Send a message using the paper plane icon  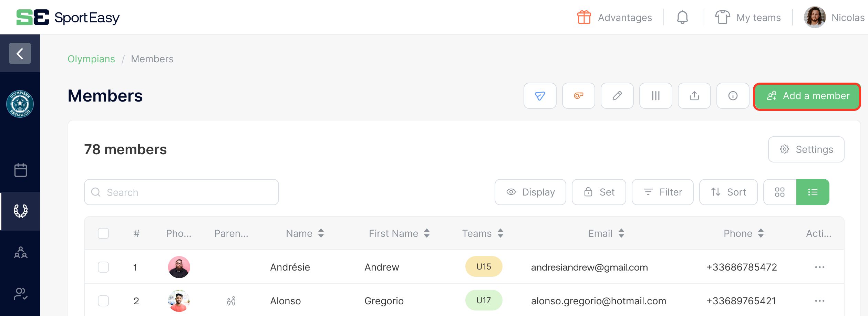coord(540,96)
